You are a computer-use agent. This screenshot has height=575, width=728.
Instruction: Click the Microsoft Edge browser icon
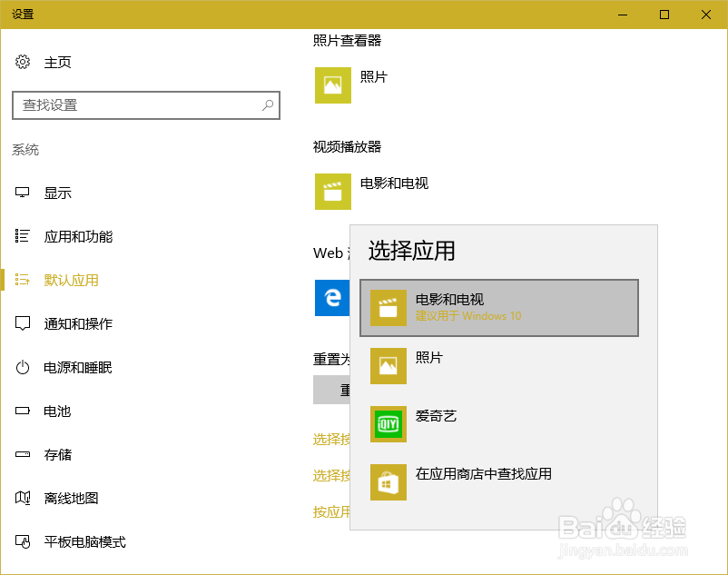click(332, 298)
